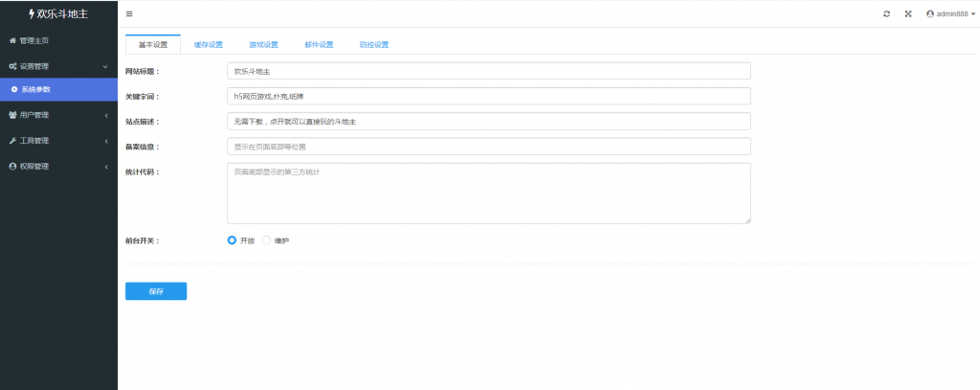Switch to the 游戏设置 tab

coord(263,45)
